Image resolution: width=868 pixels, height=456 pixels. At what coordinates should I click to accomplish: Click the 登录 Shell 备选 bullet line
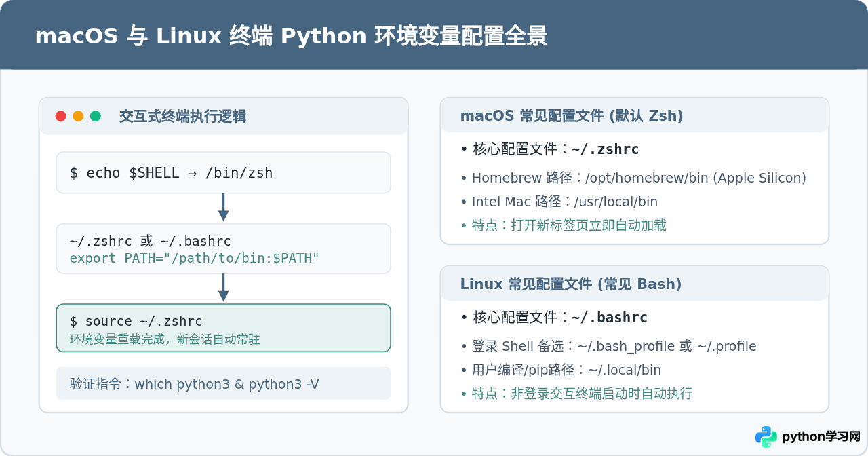608,346
